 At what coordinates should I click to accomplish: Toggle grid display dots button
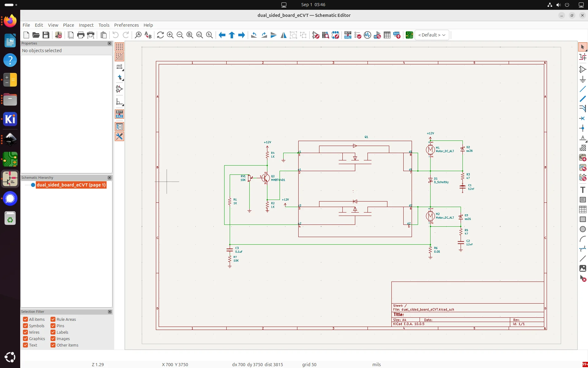[119, 47]
